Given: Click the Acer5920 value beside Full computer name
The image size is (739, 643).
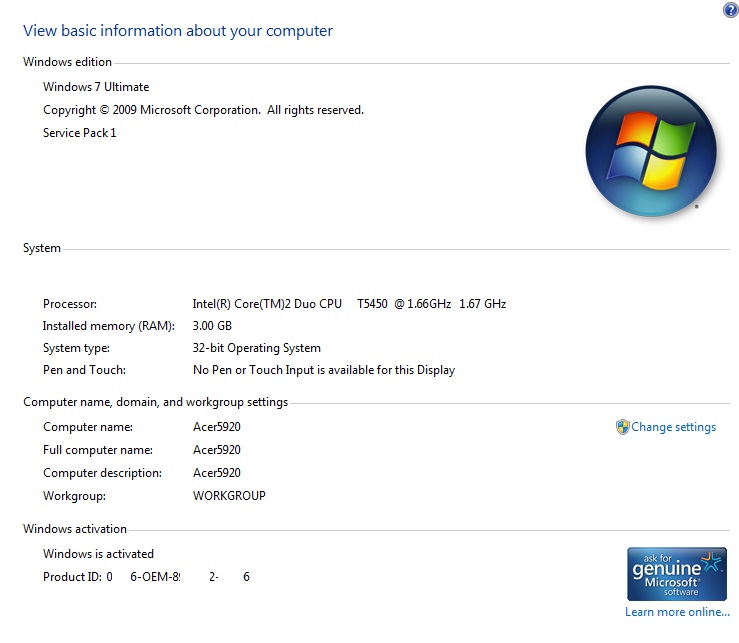Looking at the screenshot, I should pos(216,450).
